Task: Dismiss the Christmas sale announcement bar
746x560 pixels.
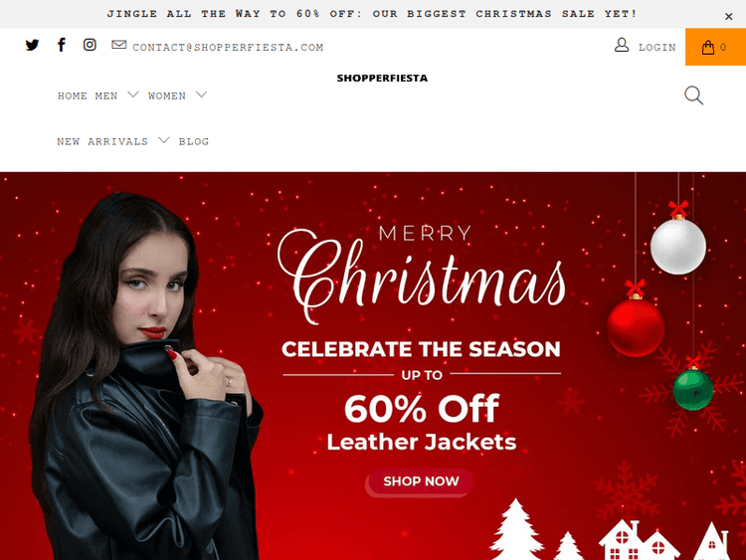Action: [x=728, y=16]
